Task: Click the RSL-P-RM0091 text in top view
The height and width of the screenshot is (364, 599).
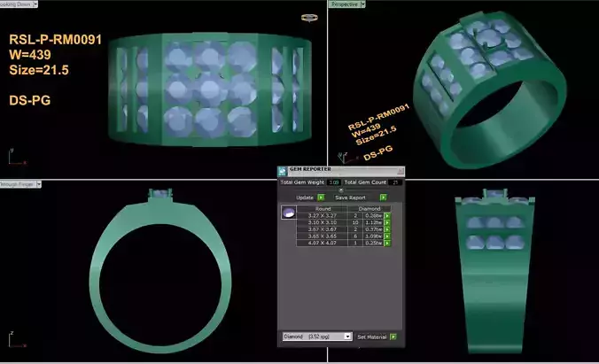Action: 56,40
